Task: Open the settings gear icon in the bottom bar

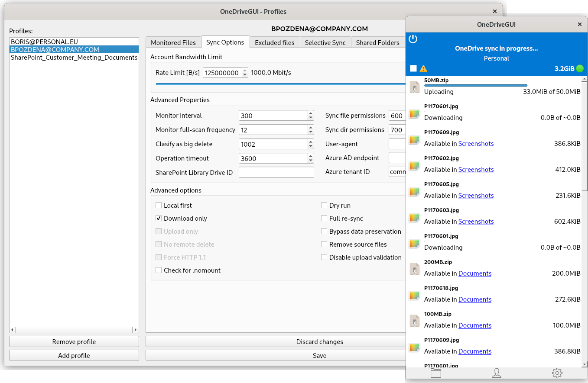Action: click(557, 373)
